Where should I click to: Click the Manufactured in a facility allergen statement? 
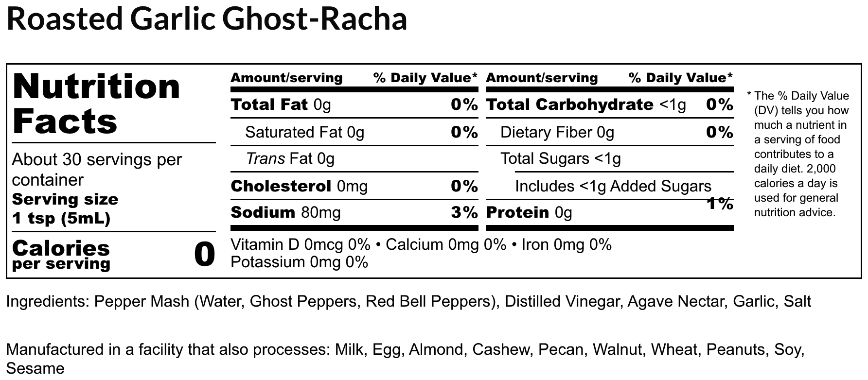[x=405, y=350]
